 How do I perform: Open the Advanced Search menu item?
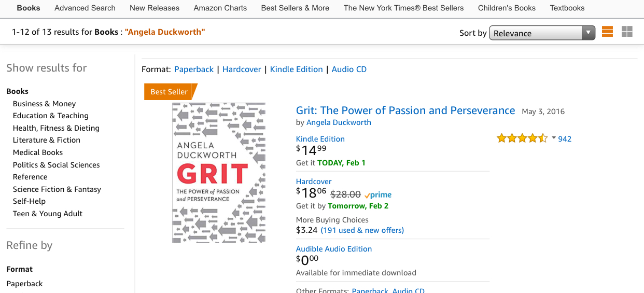pyautogui.click(x=85, y=8)
